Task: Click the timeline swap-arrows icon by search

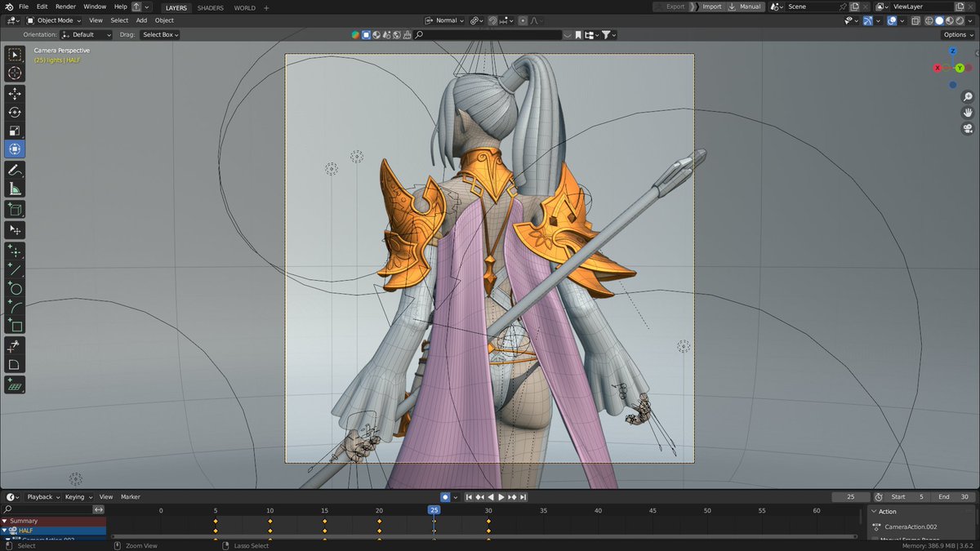Action: tap(99, 509)
